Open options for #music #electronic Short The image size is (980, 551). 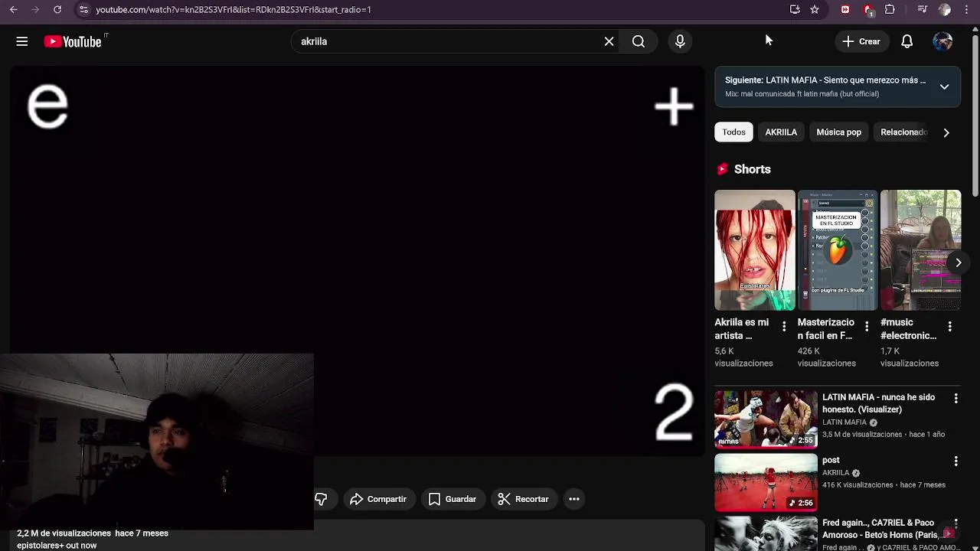[950, 327]
